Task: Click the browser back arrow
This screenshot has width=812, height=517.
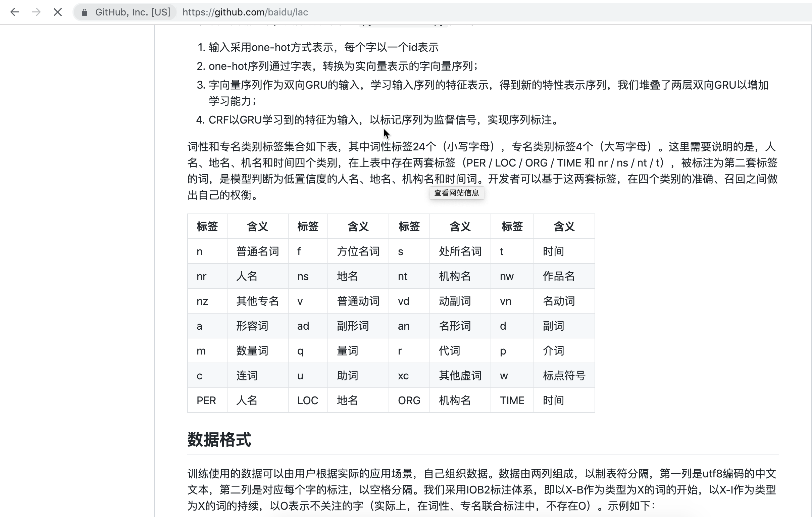Action: click(x=14, y=12)
